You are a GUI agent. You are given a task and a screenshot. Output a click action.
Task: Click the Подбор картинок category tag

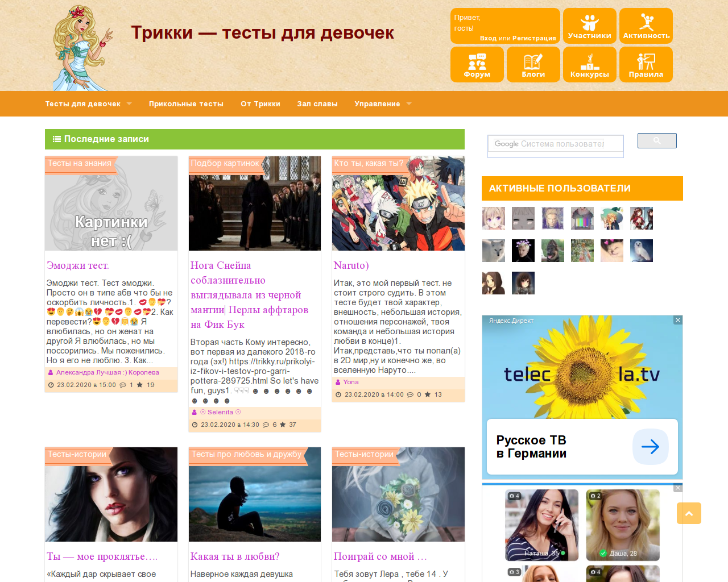[225, 164]
